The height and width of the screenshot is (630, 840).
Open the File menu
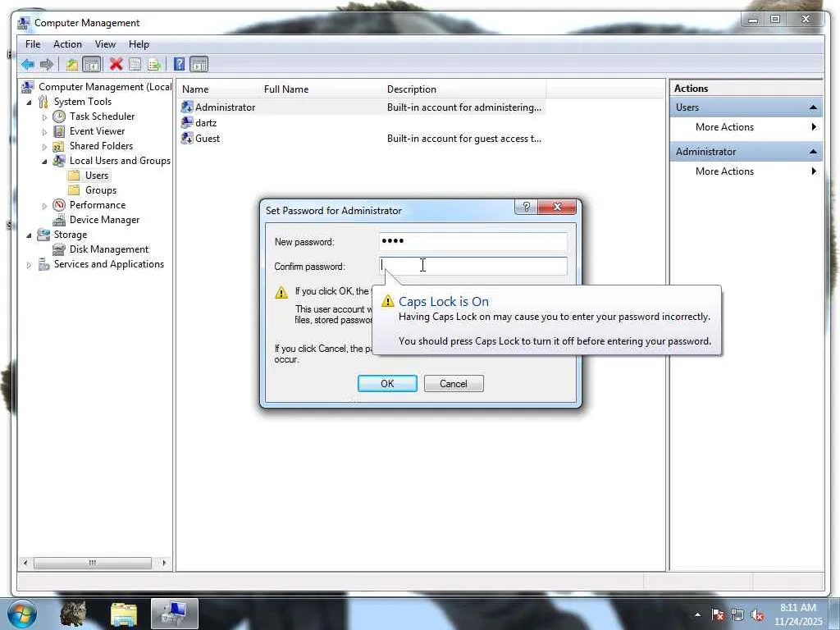[33, 44]
